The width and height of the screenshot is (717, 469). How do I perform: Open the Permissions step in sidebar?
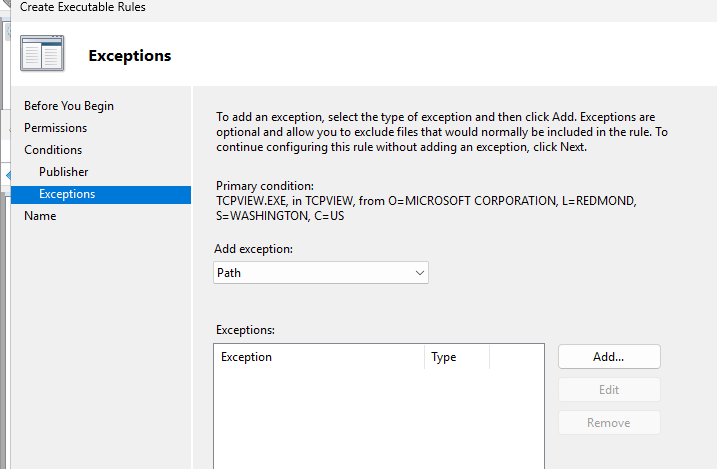point(56,128)
